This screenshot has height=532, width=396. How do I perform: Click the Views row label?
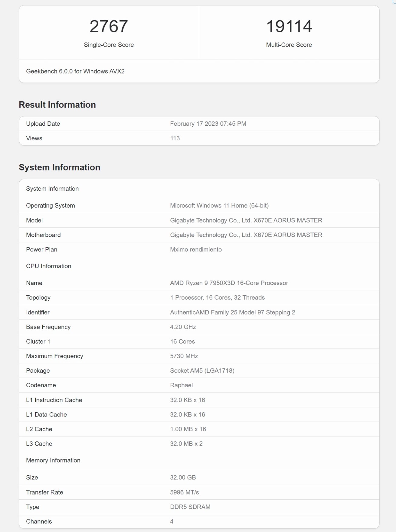[x=34, y=138]
